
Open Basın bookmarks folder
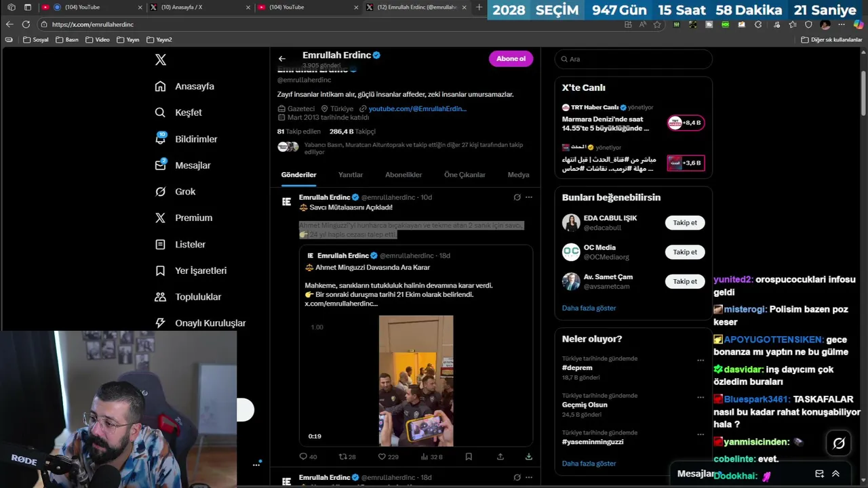point(66,40)
